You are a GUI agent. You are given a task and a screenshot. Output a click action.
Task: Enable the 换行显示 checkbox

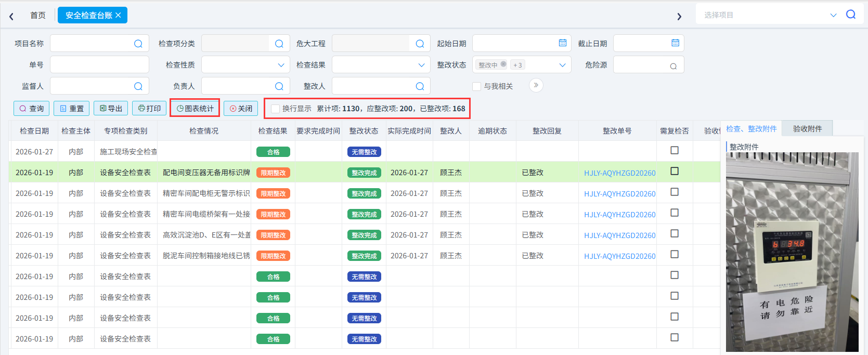pos(276,109)
